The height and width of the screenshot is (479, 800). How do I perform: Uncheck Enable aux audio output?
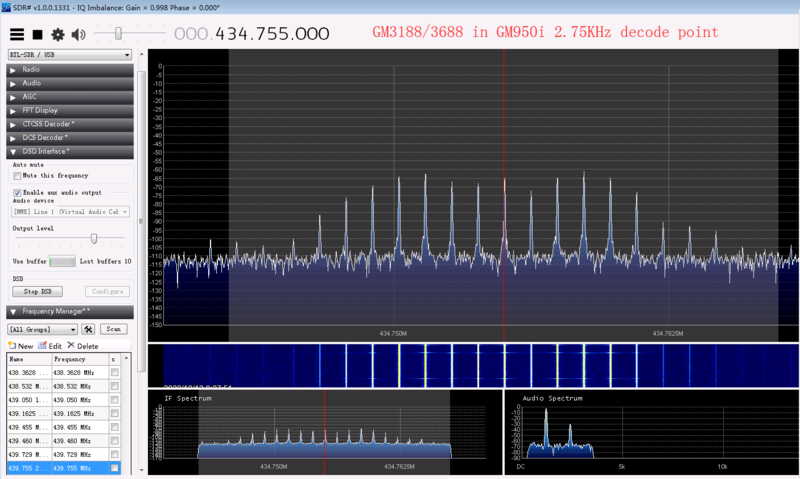[17, 193]
